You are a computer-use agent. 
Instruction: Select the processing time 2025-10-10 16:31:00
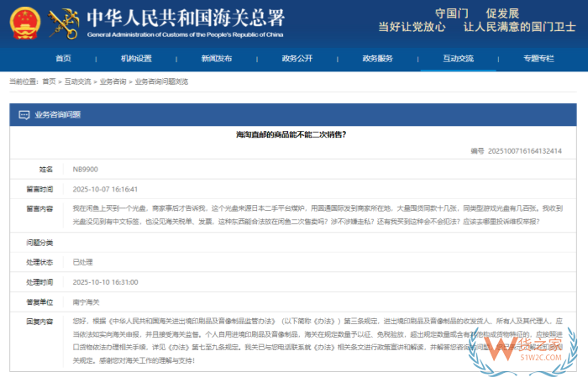[105, 282]
